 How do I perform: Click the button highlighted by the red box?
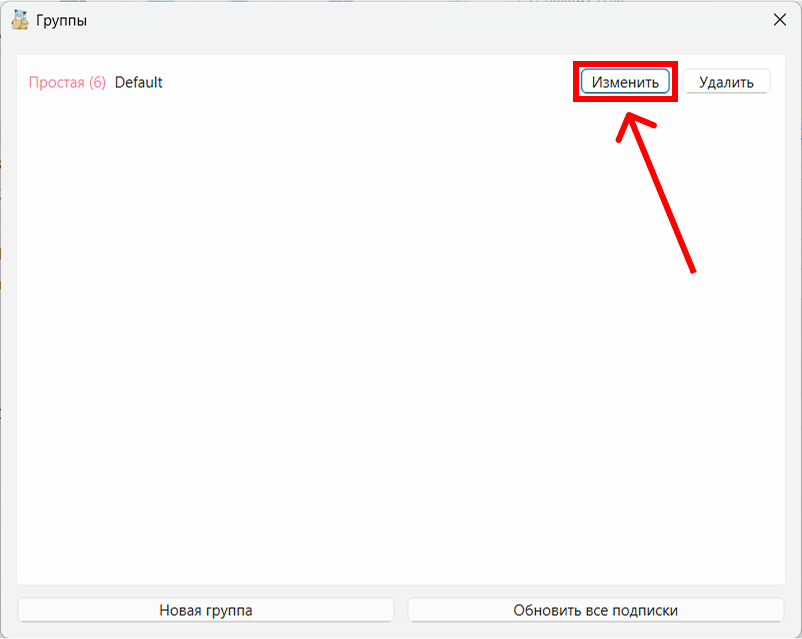(x=625, y=82)
